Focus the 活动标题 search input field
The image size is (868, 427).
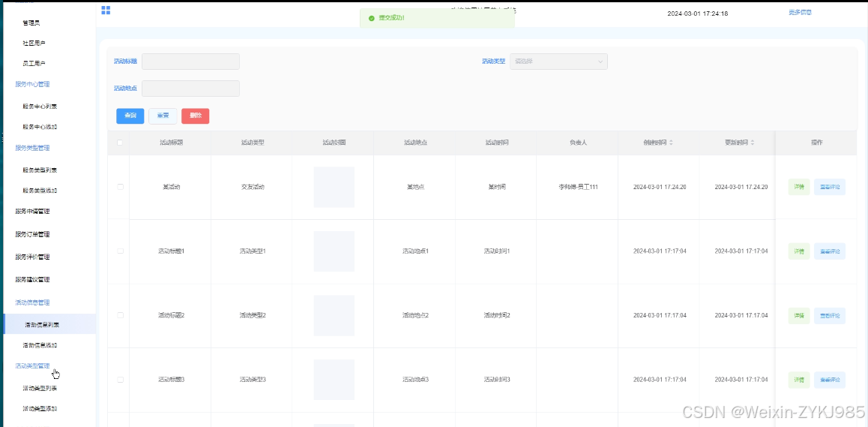(x=190, y=62)
